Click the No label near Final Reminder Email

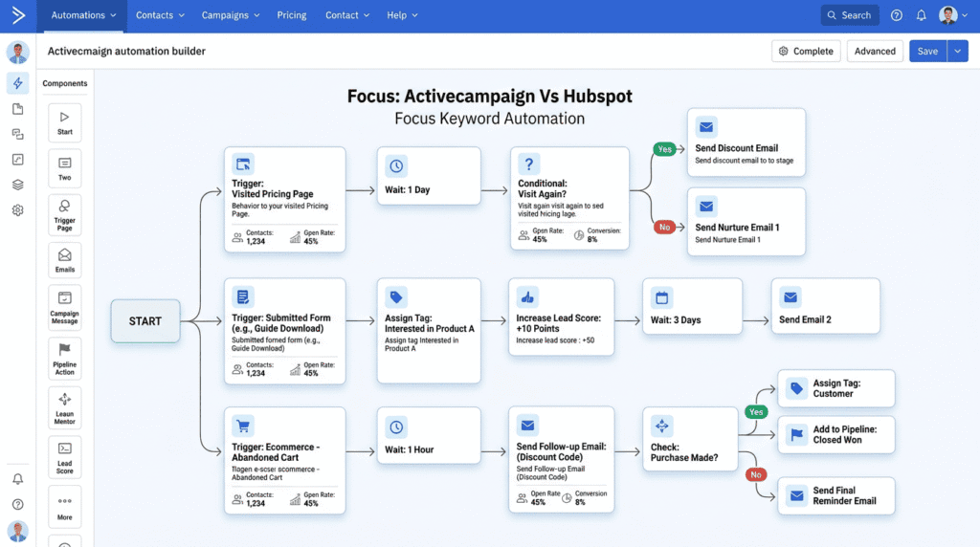coord(756,474)
